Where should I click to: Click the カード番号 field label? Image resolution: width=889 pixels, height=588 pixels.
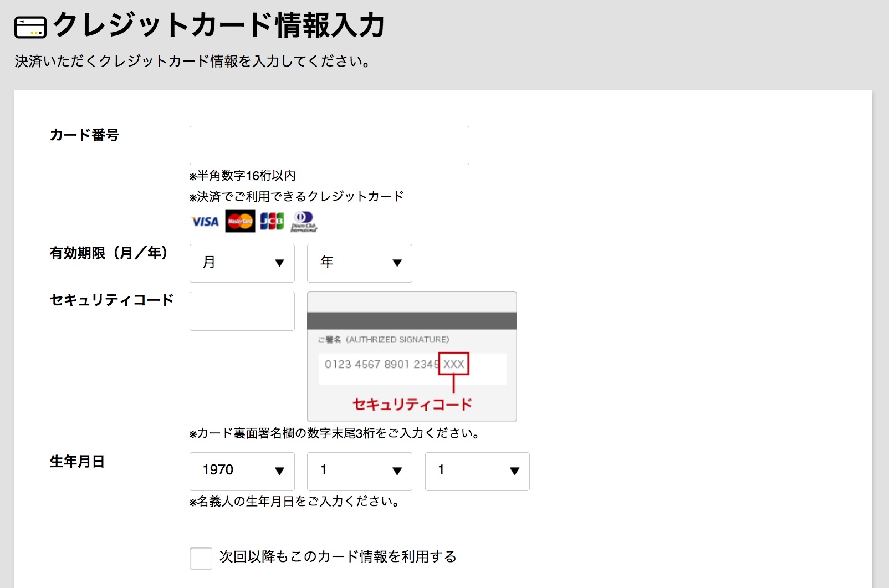(x=84, y=135)
